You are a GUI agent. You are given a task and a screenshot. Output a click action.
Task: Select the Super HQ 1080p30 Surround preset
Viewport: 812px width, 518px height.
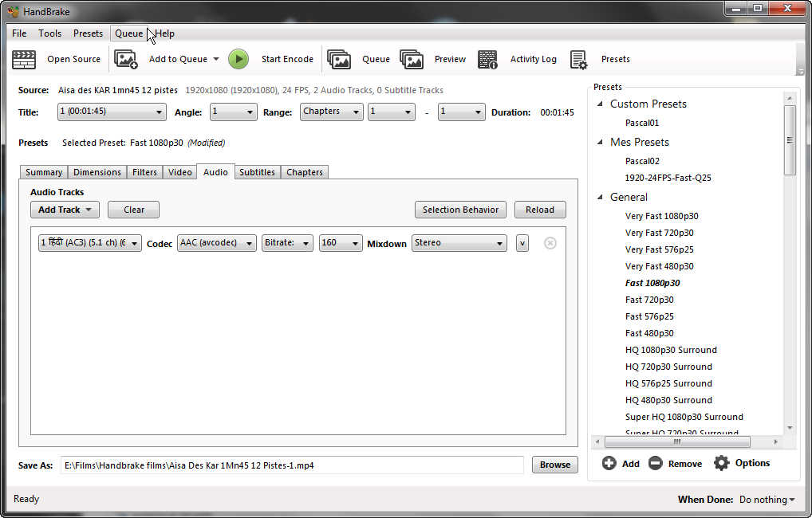click(684, 417)
